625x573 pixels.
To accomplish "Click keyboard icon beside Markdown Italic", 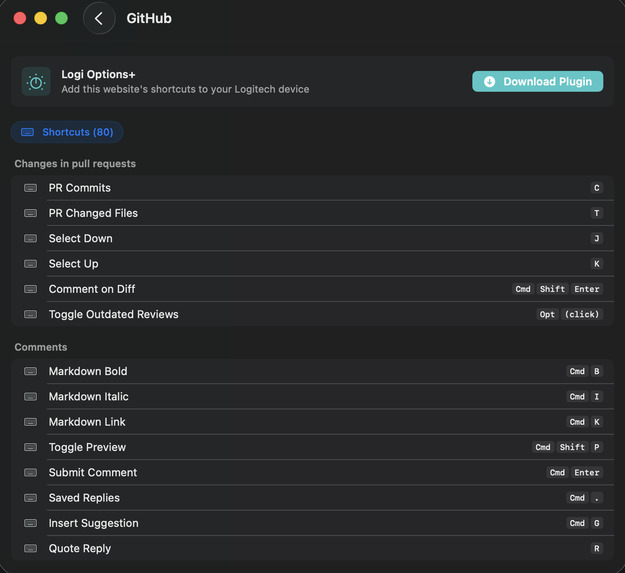I will tap(30, 396).
